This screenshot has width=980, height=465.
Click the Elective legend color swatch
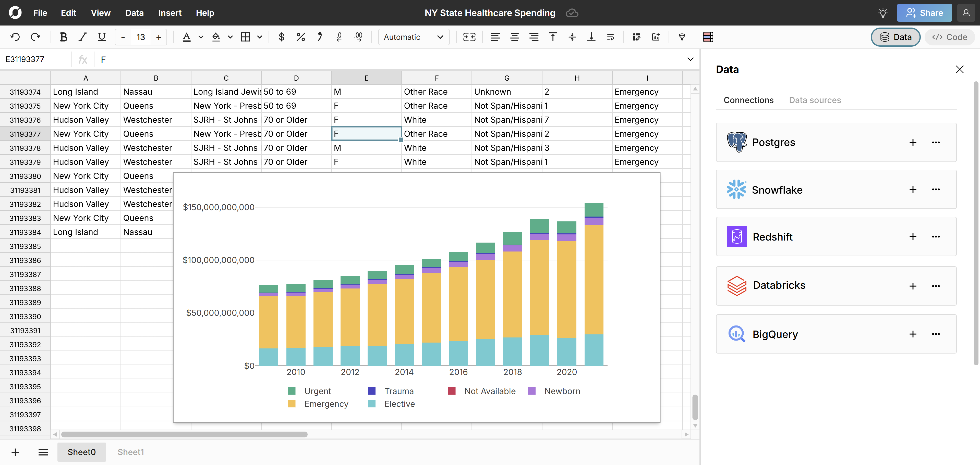(372, 404)
